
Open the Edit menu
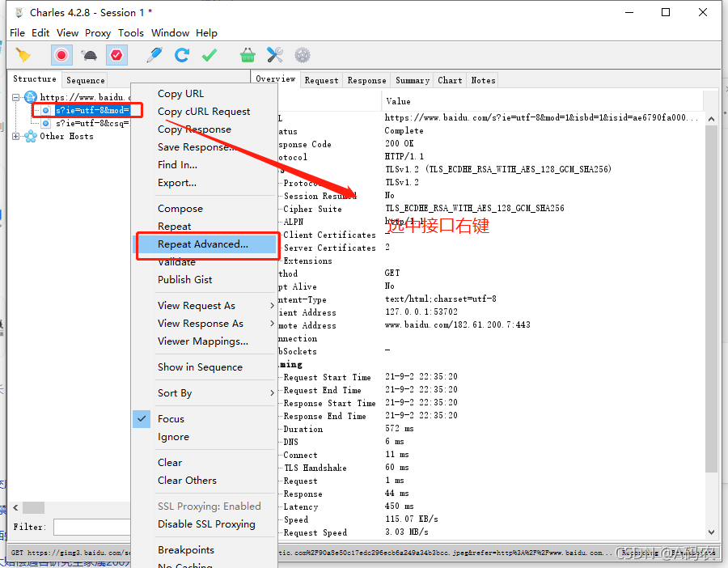[x=40, y=33]
